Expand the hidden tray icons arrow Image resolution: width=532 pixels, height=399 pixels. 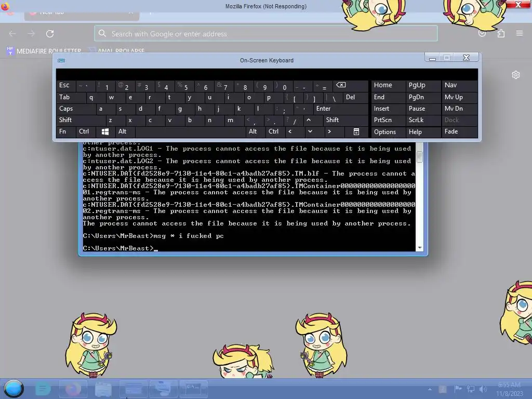point(430,389)
